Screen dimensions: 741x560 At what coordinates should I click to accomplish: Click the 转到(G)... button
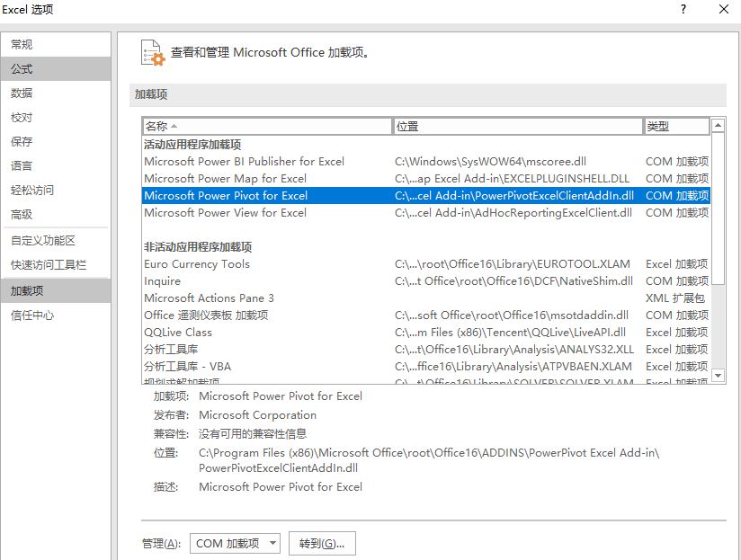322,544
